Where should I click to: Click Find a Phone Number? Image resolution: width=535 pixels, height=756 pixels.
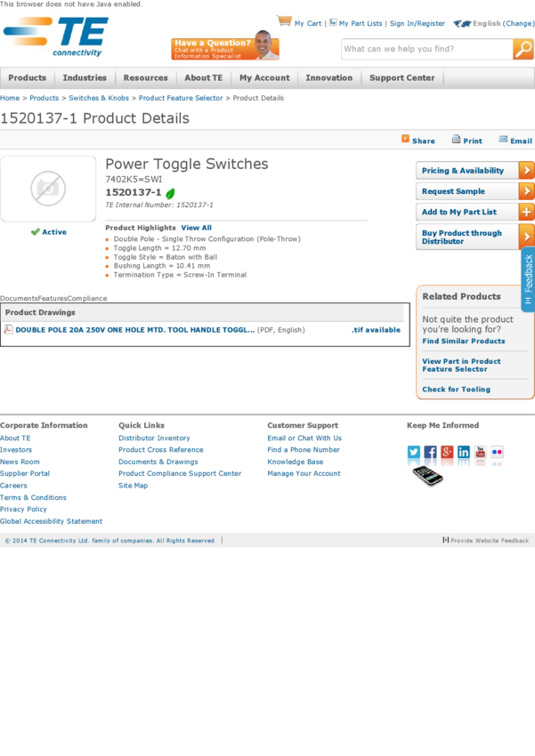304,449
